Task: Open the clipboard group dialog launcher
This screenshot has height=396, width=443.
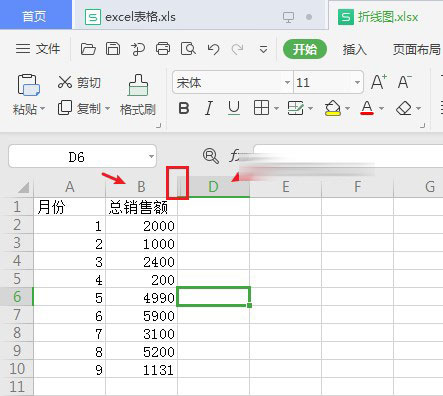Action: (x=159, y=125)
